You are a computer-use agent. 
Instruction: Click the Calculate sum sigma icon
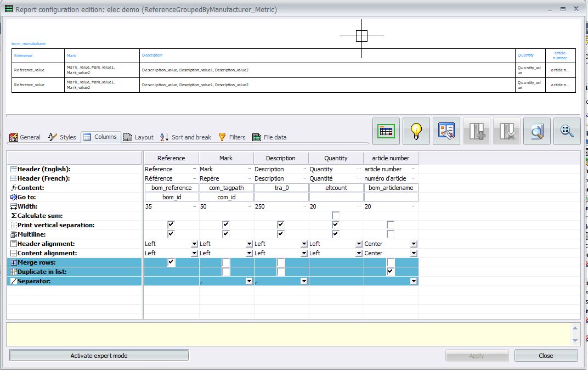tap(14, 216)
